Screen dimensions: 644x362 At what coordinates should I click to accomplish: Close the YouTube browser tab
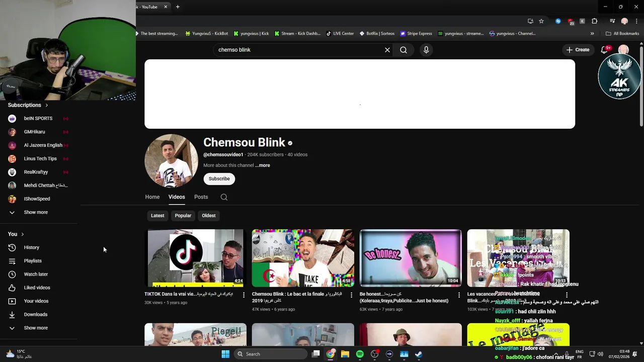[166, 7]
